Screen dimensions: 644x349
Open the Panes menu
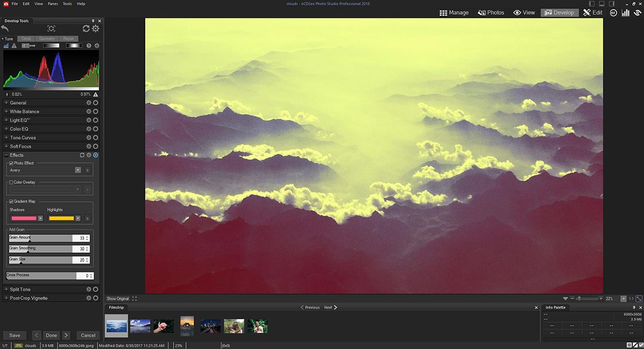(53, 3)
